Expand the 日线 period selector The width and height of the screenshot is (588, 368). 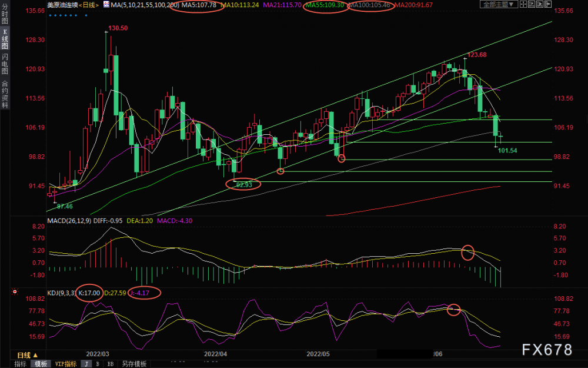(28, 355)
